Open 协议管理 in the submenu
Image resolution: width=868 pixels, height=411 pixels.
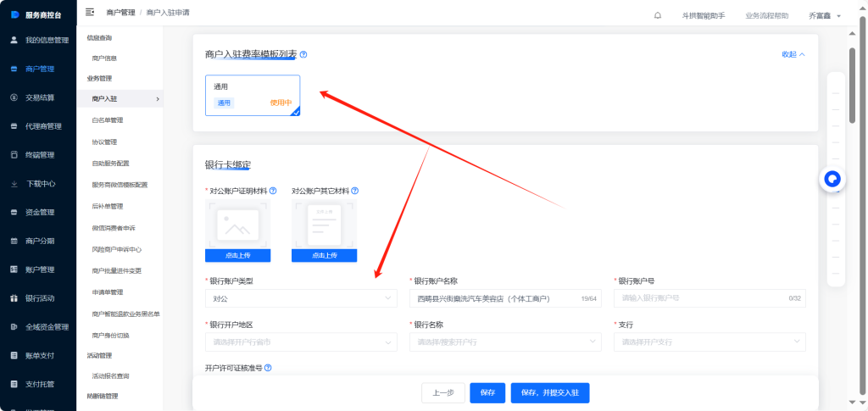[104, 142]
